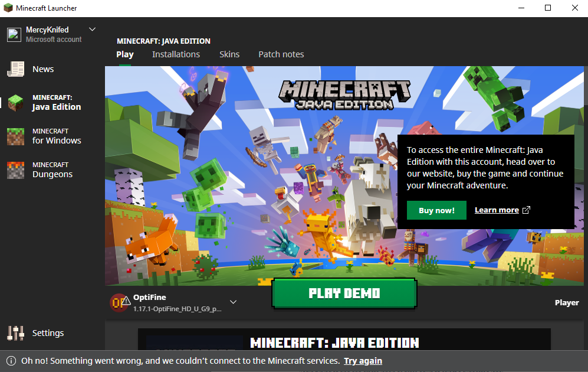
Task: Click the MercyKnifed account avatar
Action: 14,34
